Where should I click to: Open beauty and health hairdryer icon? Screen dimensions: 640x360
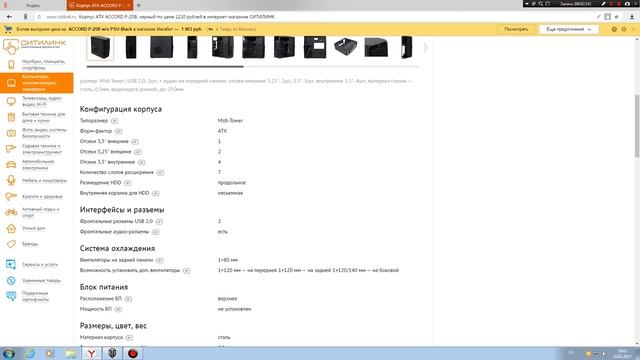pos(11,196)
